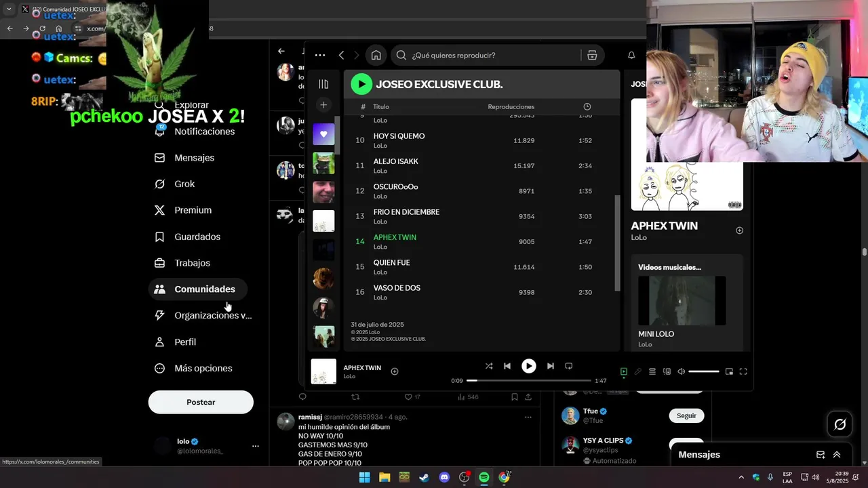Bookmark the post above ramissj

click(x=515, y=397)
